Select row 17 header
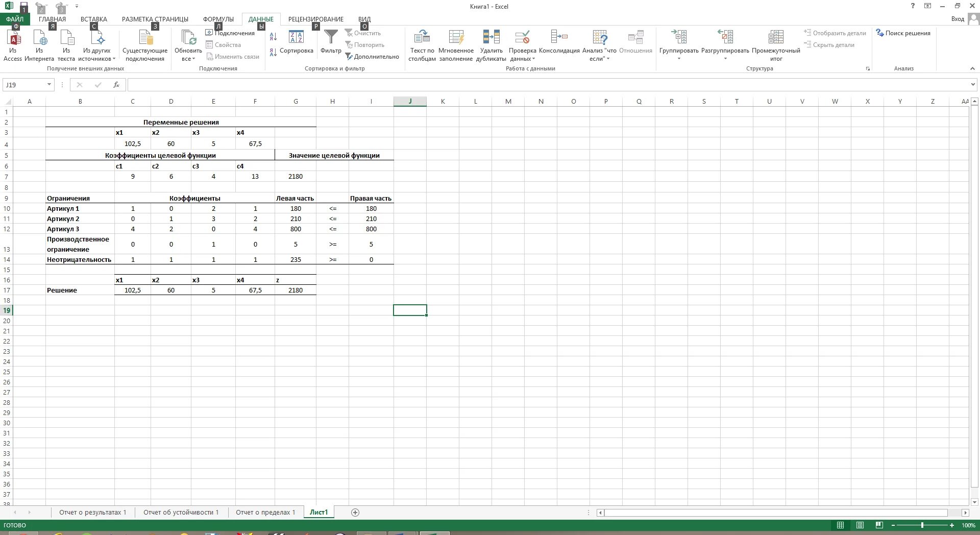This screenshot has height=535, width=980. [x=7, y=290]
